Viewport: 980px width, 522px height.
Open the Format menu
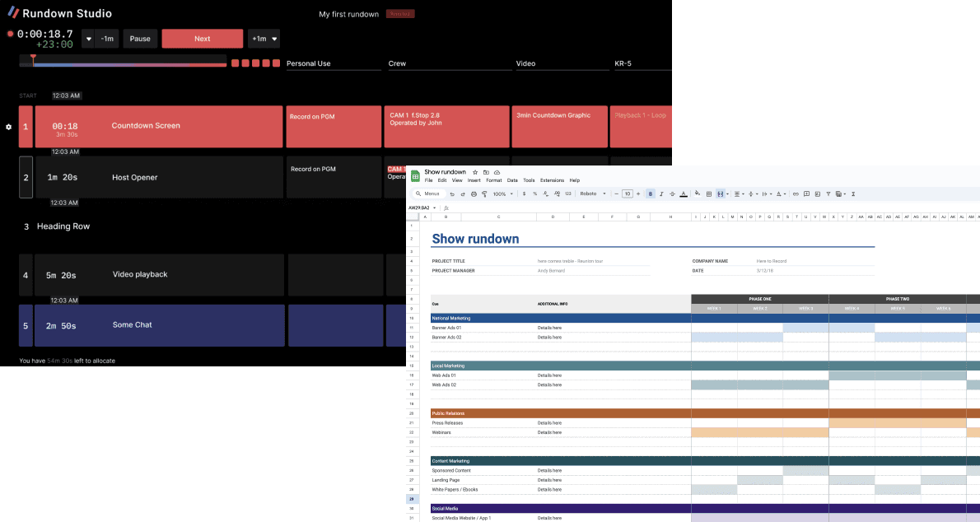pos(494,179)
